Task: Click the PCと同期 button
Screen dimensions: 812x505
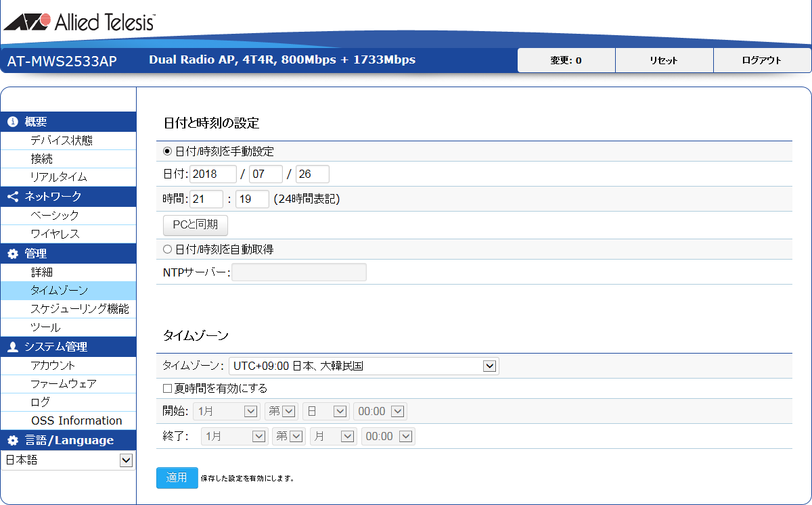Action: tap(196, 226)
